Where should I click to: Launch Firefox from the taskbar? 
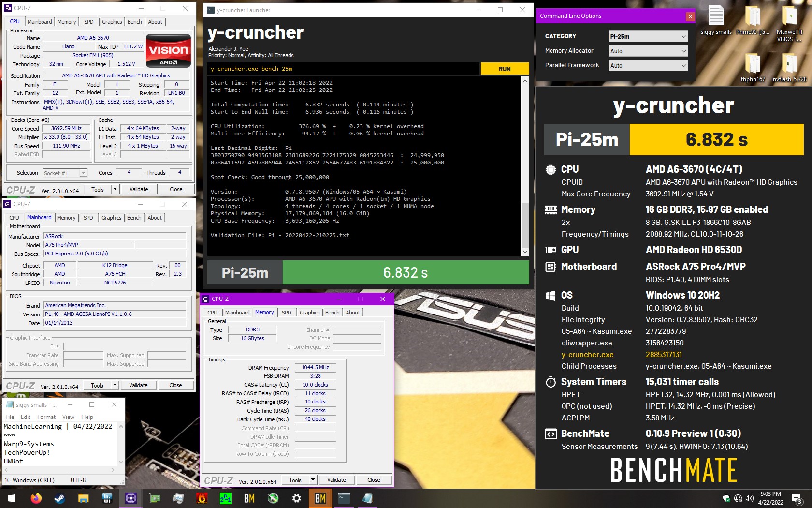(36, 498)
